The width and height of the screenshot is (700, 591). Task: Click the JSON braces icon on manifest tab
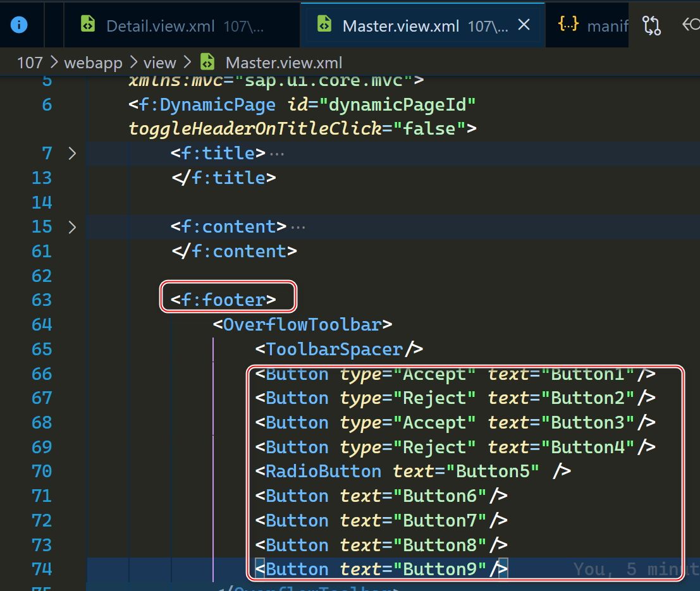point(568,25)
